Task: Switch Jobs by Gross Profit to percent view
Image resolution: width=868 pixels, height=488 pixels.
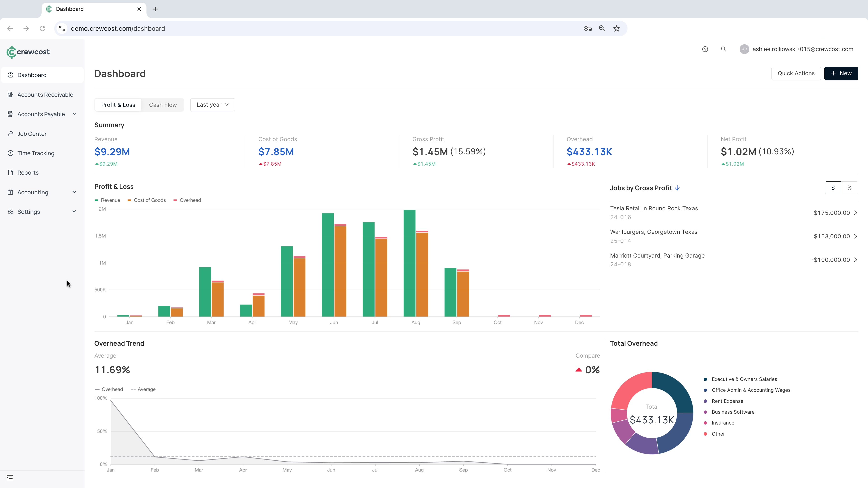Action: 850,188
